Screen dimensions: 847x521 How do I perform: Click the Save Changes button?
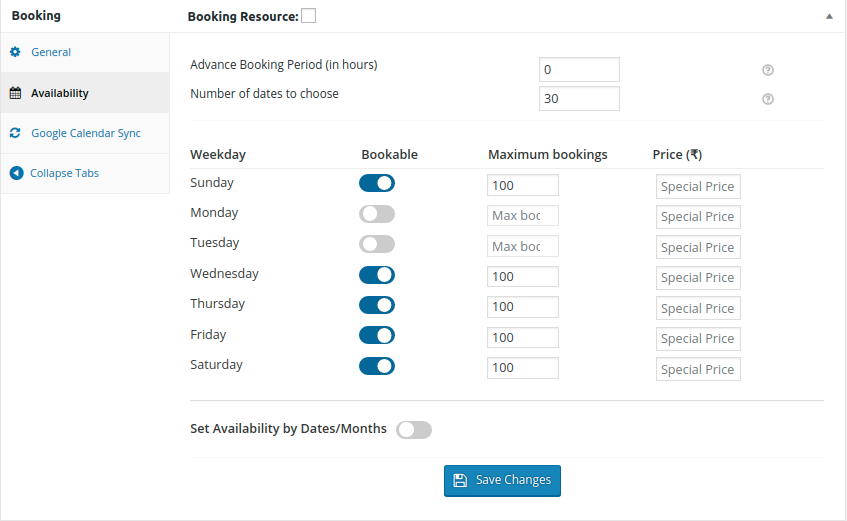[502, 480]
